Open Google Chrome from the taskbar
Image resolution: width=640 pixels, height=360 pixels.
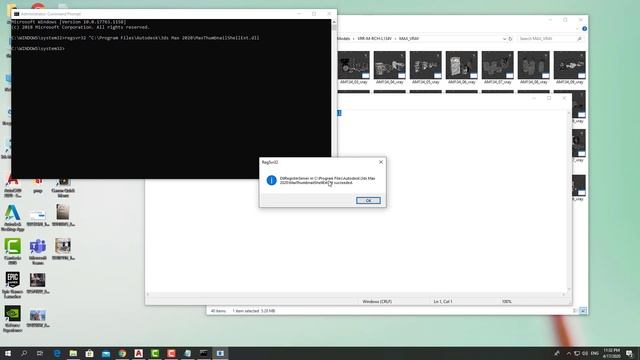click(x=122, y=353)
